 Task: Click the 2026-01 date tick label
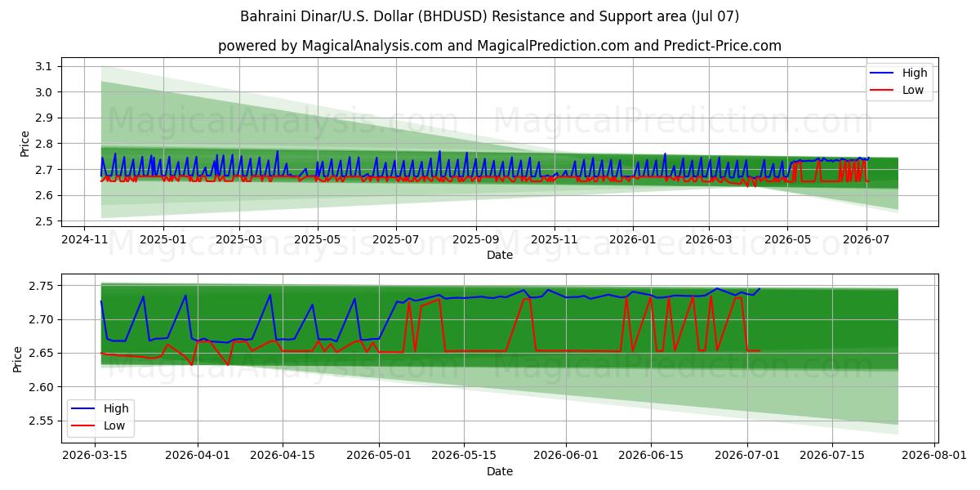coord(633,240)
